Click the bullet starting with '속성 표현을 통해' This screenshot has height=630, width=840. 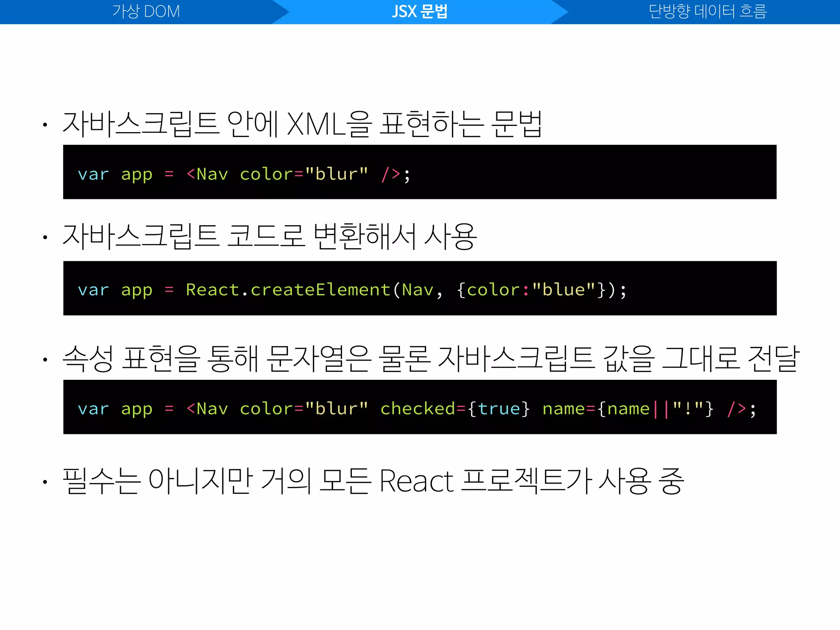pos(431,358)
